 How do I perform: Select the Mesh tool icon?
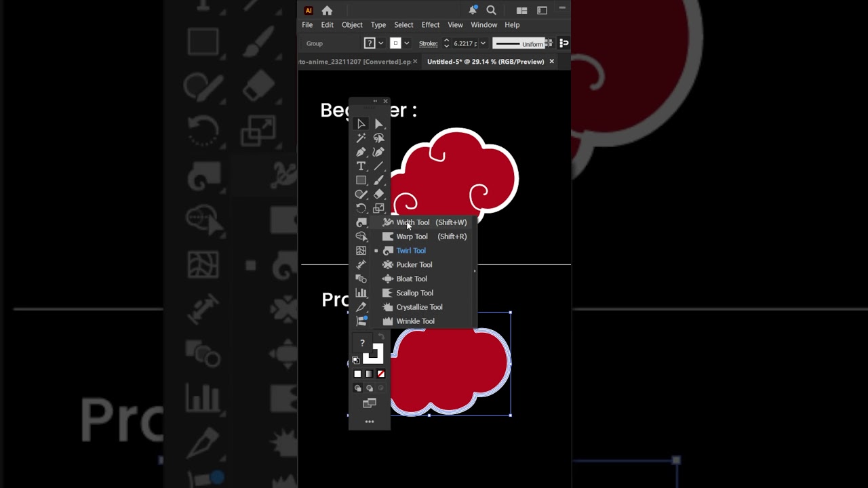(x=361, y=251)
